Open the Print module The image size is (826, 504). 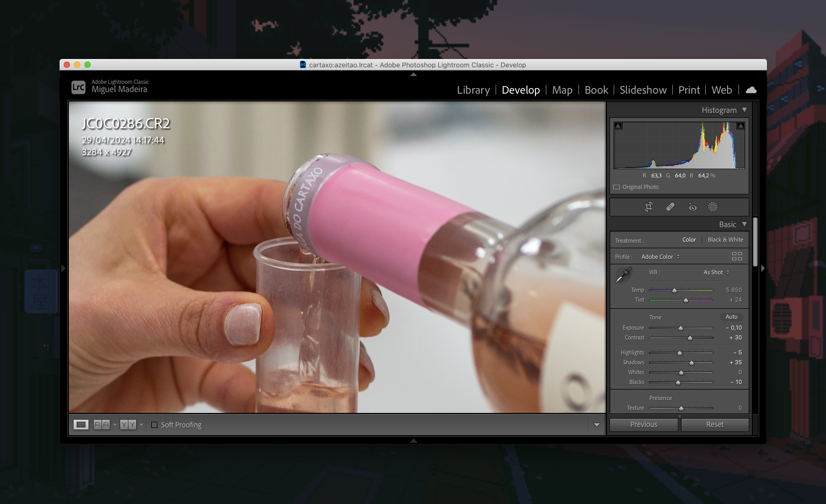tap(689, 90)
